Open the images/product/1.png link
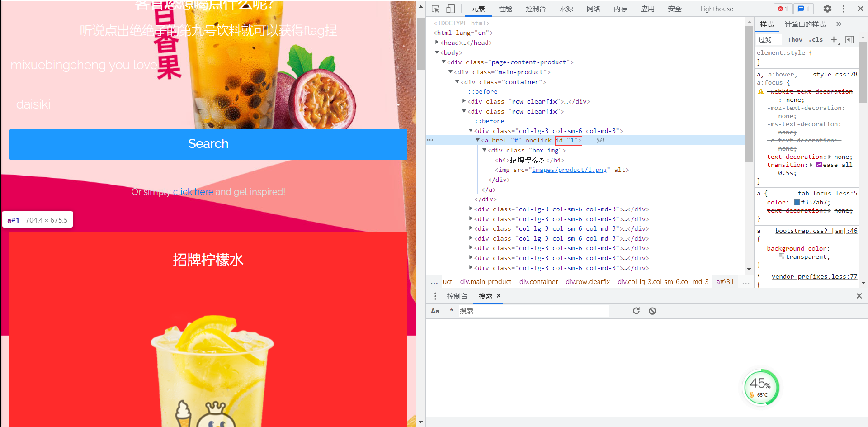 [570, 170]
